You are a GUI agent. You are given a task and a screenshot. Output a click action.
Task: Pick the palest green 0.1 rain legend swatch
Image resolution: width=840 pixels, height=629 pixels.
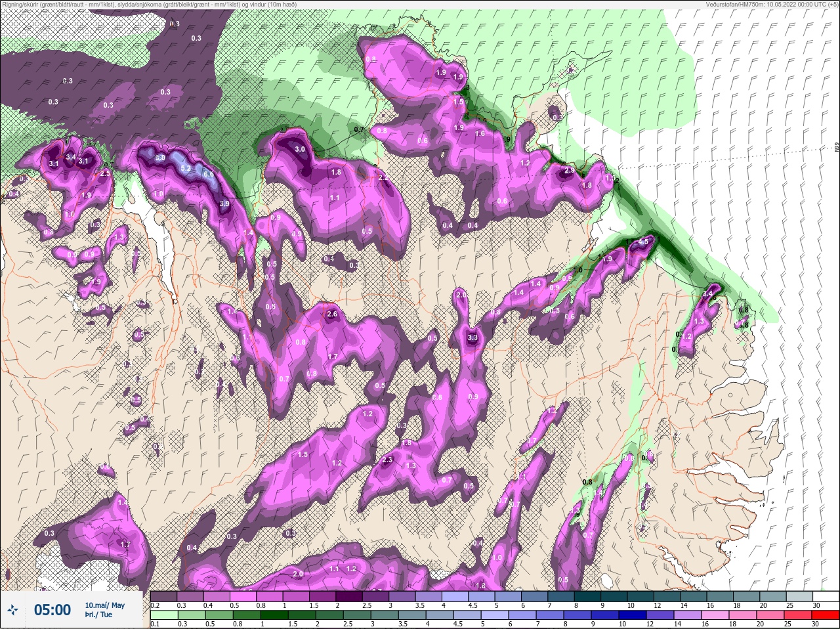click(x=163, y=615)
